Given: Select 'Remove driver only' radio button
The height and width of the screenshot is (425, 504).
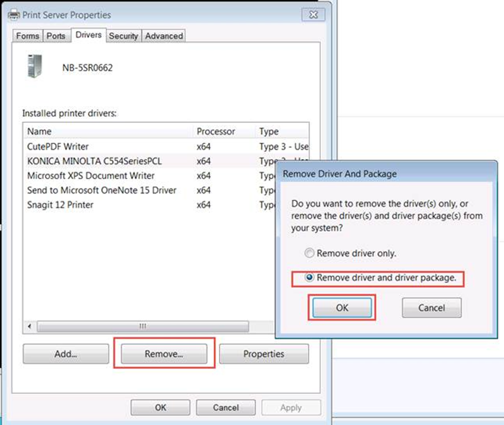Looking at the screenshot, I should (310, 253).
